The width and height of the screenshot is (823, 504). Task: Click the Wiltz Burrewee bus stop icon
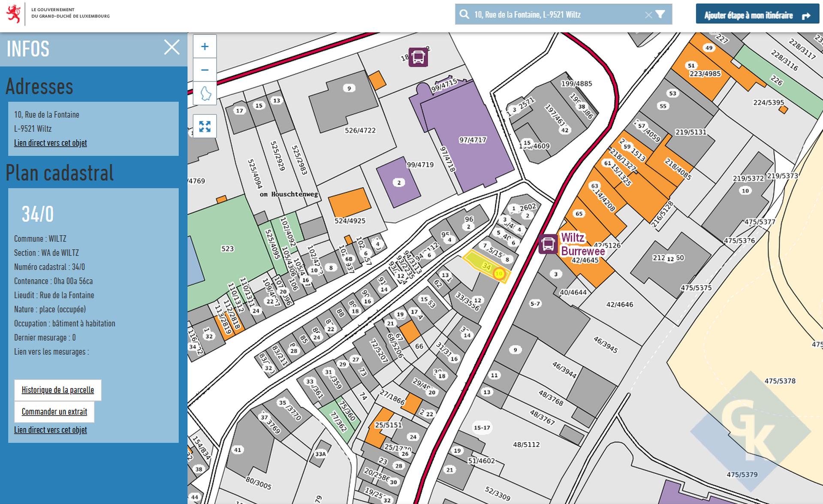tap(548, 244)
